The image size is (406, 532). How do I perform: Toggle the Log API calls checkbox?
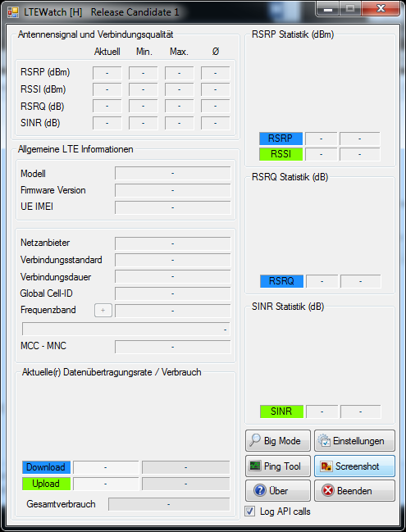pos(250,512)
